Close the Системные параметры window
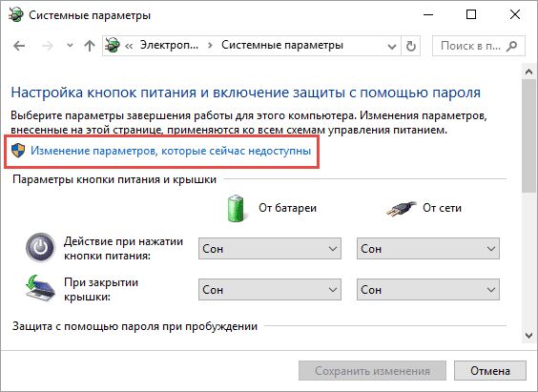The image size is (538, 392). click(515, 14)
